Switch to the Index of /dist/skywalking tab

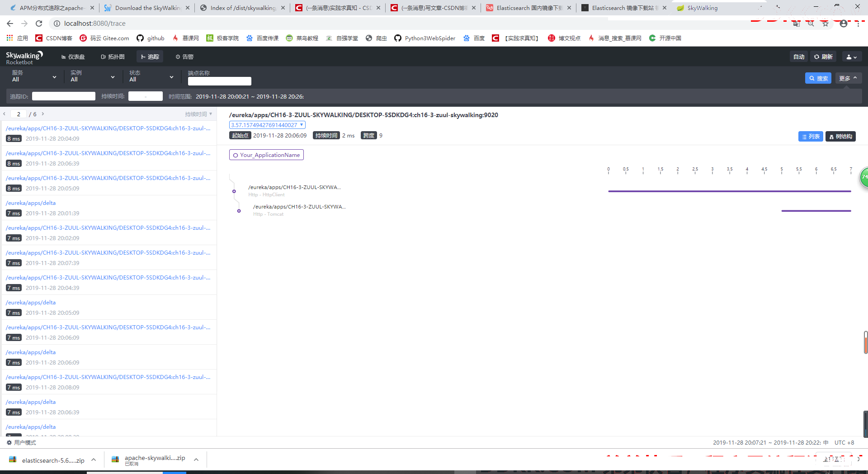243,8
